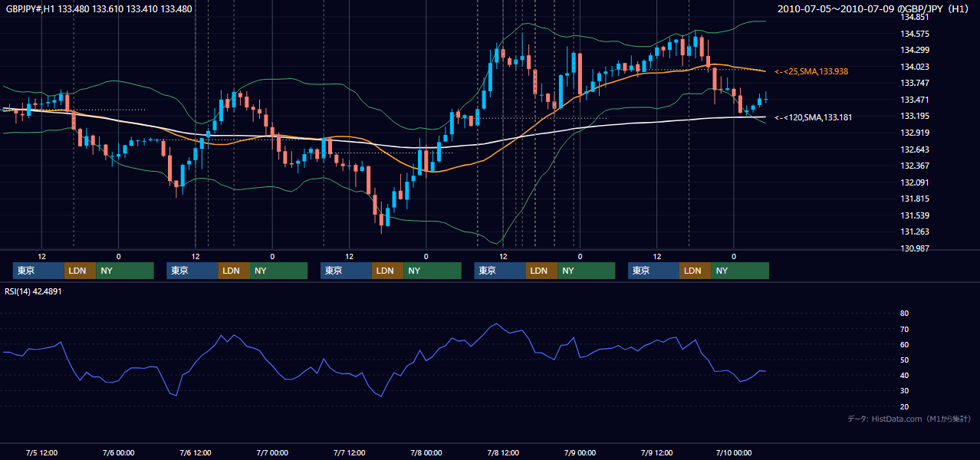Click price axis value 131.539
Viewport: 980px width, 460px height.
coord(915,215)
